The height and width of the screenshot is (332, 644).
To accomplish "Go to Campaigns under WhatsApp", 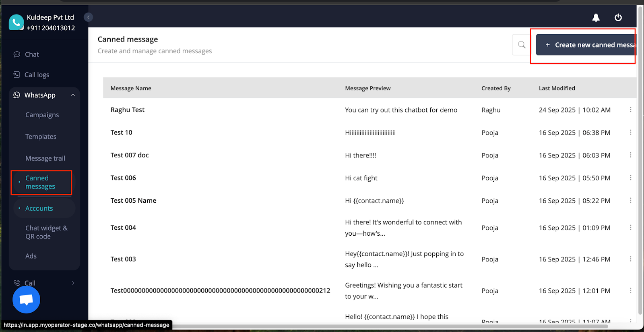I will tap(42, 115).
